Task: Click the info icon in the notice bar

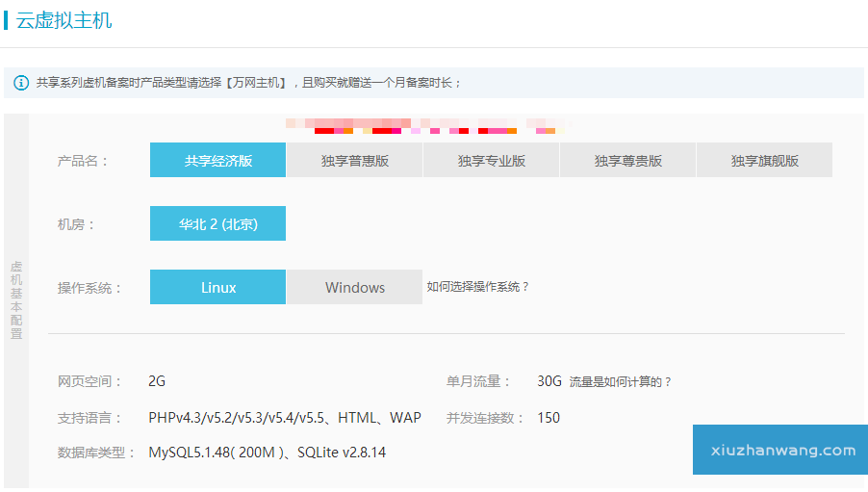Action: (21, 83)
